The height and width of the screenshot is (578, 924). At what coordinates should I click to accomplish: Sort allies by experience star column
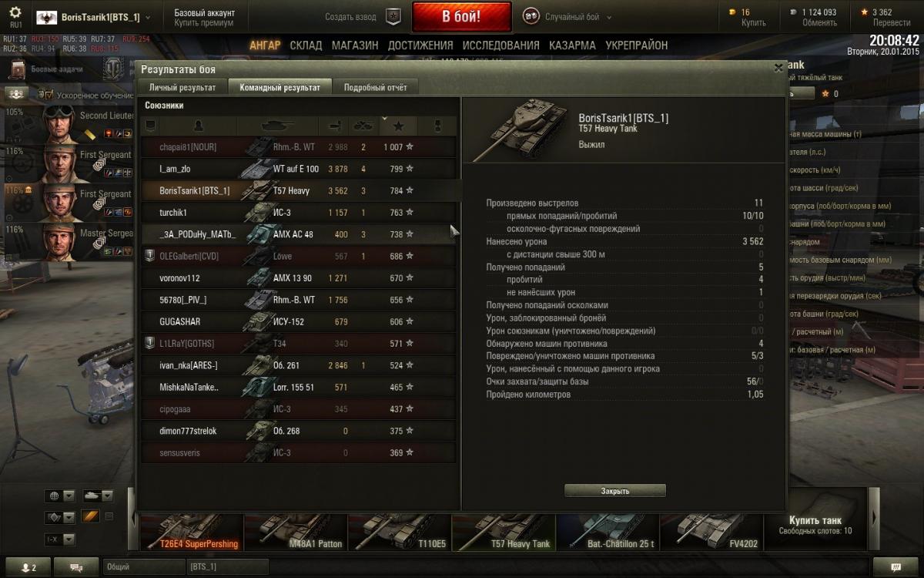[x=398, y=126]
